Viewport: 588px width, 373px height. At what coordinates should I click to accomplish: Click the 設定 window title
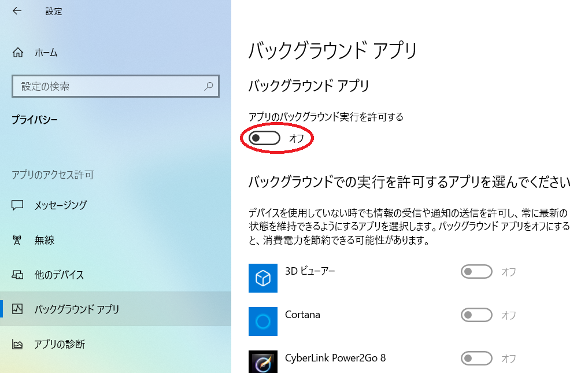coord(54,11)
